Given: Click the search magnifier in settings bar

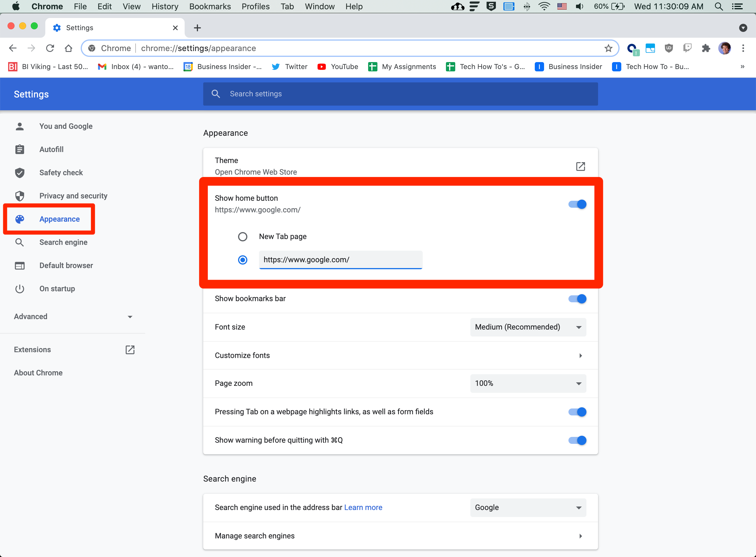Looking at the screenshot, I should [x=216, y=94].
